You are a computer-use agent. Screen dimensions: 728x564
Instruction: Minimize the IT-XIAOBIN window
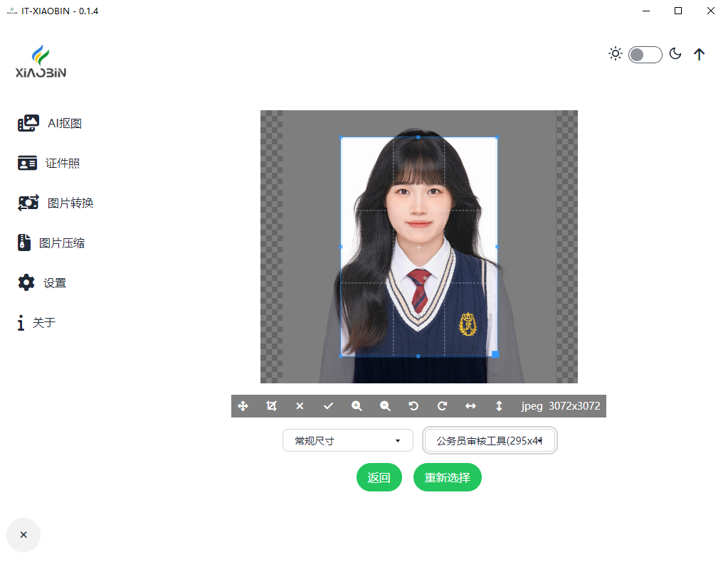646,11
